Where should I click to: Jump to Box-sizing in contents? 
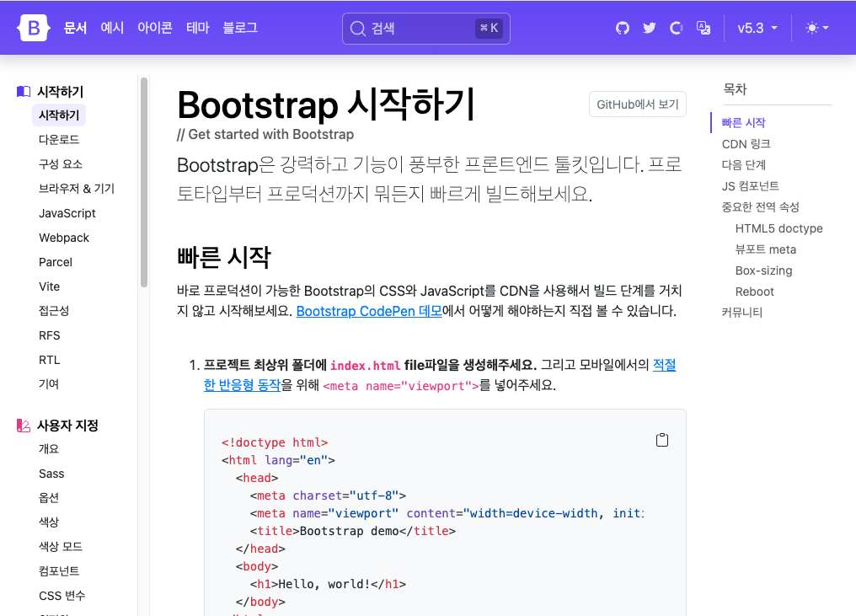point(763,271)
